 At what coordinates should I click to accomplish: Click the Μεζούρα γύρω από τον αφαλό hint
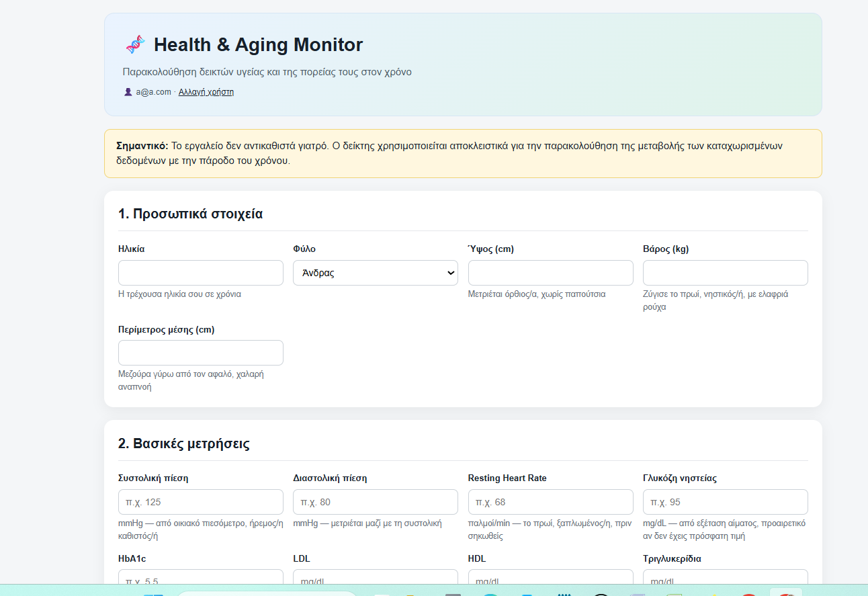coord(191,380)
